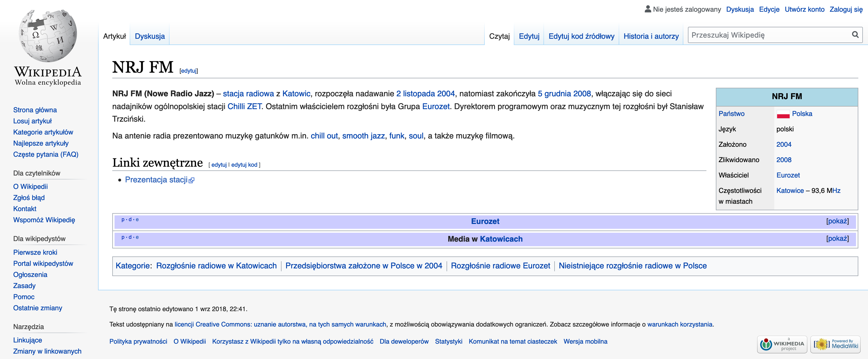Click the search magnifier icon
Viewport: 868px width, 359px height.
pos(855,35)
